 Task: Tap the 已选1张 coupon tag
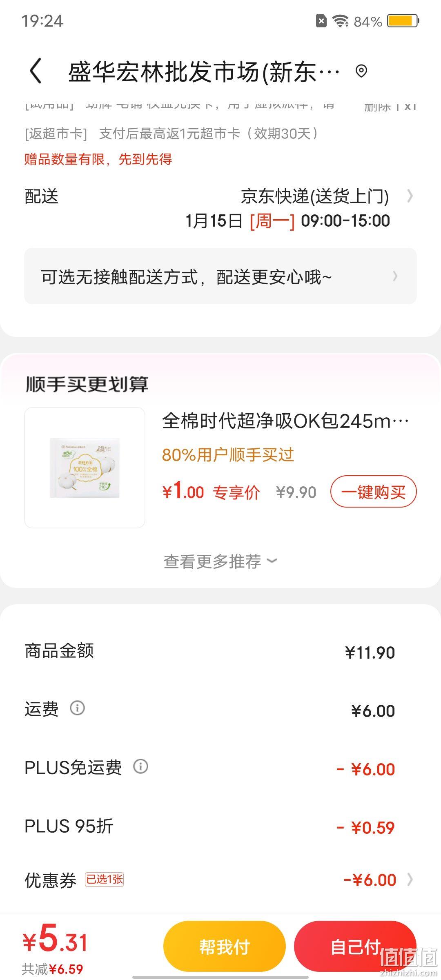[105, 879]
